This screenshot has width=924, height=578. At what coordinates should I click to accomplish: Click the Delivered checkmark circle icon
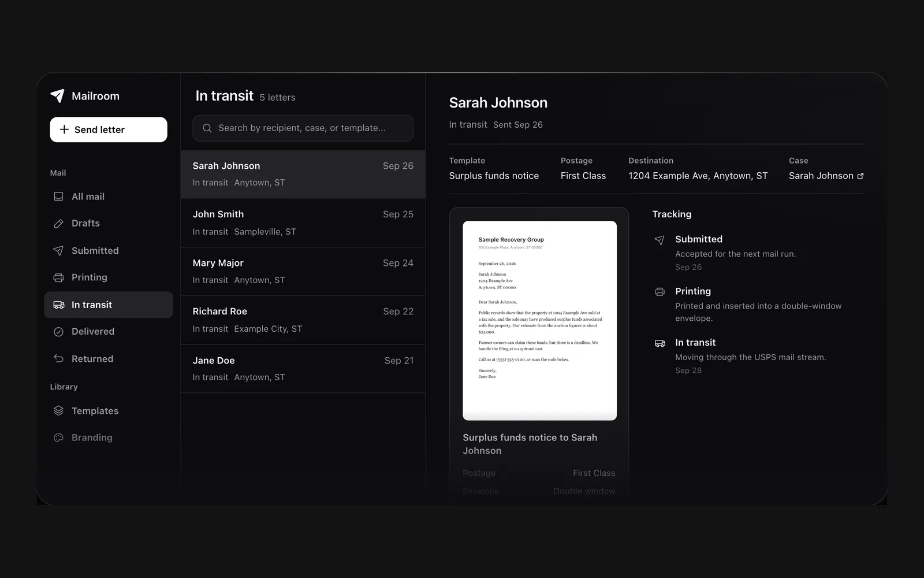point(58,332)
